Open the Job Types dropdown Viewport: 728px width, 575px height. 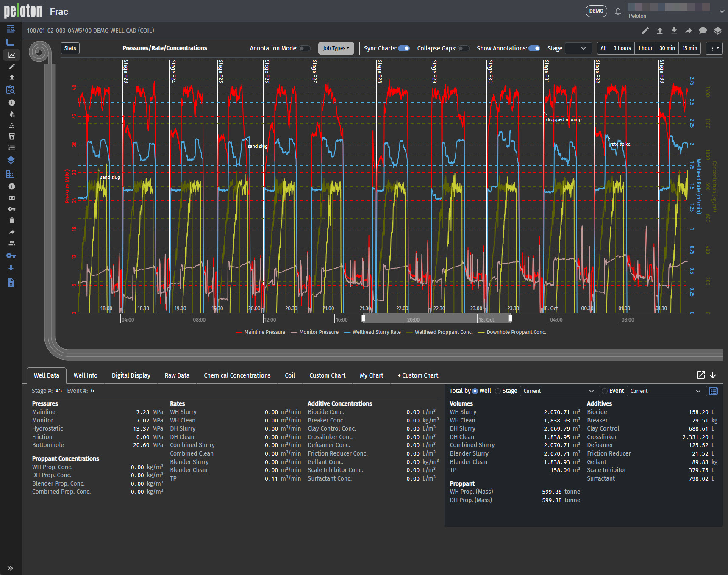coord(336,48)
